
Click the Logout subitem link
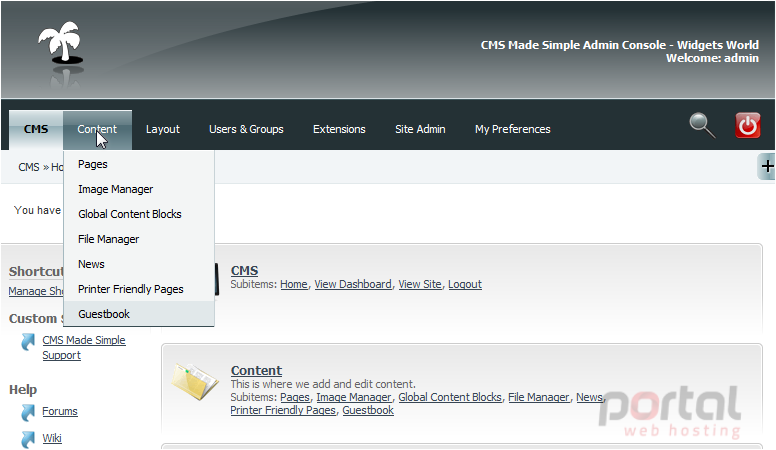click(x=465, y=285)
